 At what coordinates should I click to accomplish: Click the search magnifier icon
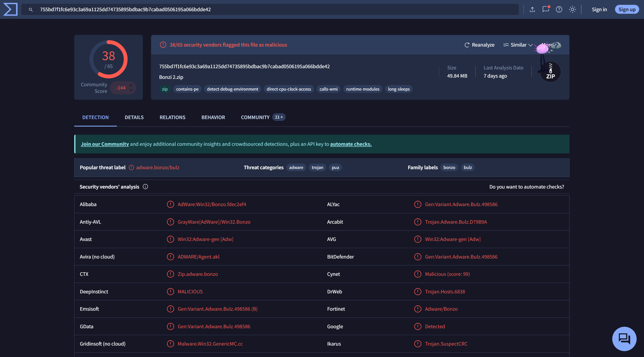point(31,9)
